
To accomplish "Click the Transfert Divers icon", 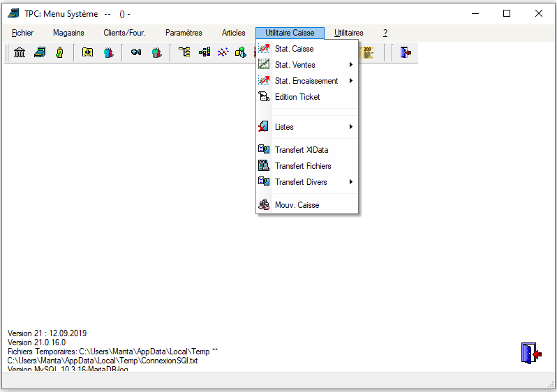I will tap(264, 181).
